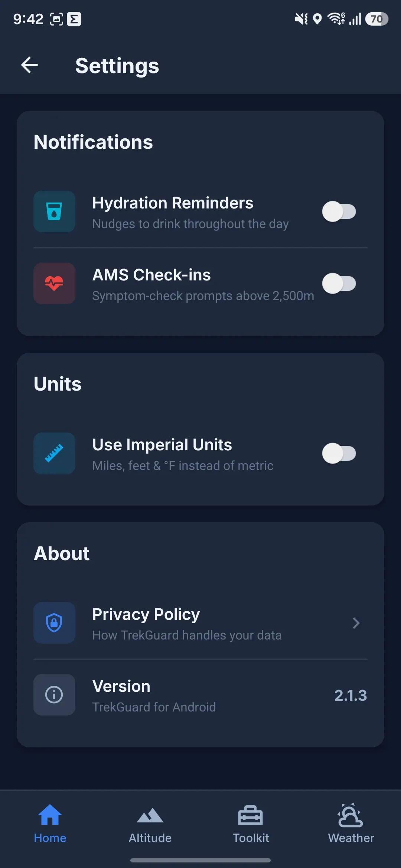The width and height of the screenshot is (401, 868).
Task: Tap the location icon in status bar
Action: click(317, 19)
